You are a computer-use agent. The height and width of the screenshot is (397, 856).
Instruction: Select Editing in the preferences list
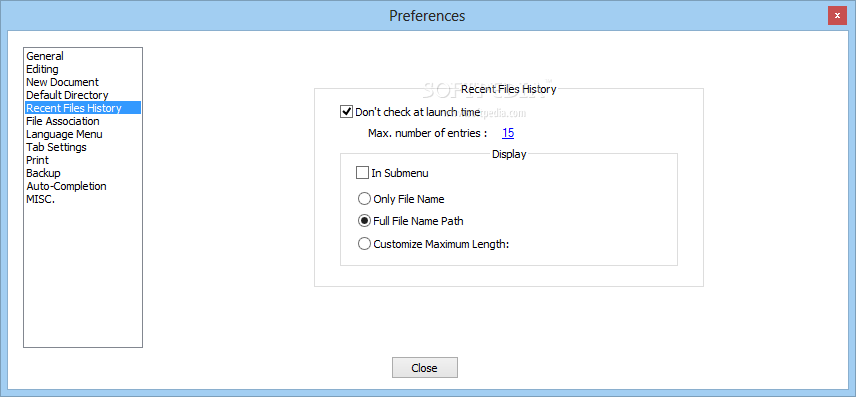pyautogui.click(x=82, y=69)
